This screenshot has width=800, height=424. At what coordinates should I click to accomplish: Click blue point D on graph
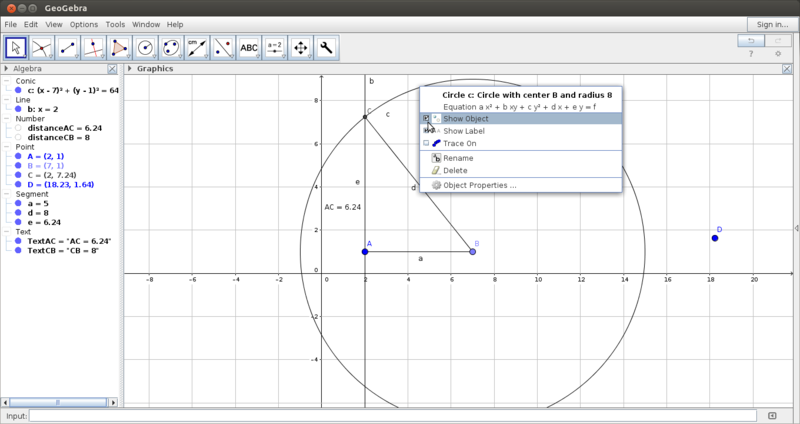point(715,238)
